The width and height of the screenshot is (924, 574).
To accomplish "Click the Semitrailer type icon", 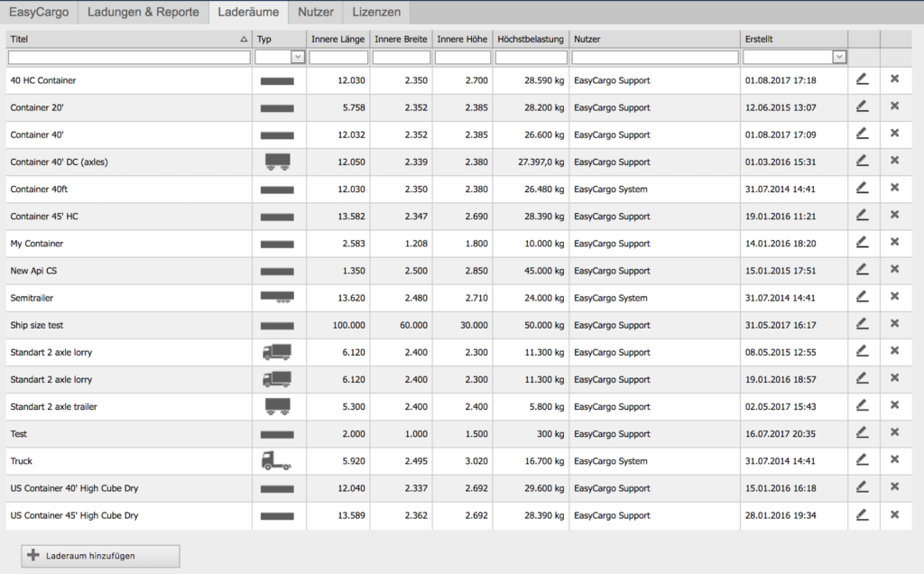I will point(277,297).
